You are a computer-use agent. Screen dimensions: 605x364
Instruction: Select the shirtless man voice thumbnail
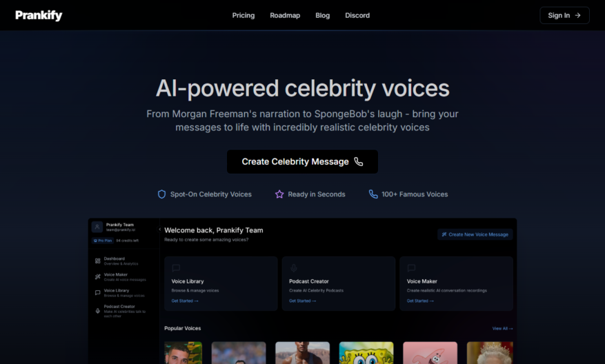[302, 353]
